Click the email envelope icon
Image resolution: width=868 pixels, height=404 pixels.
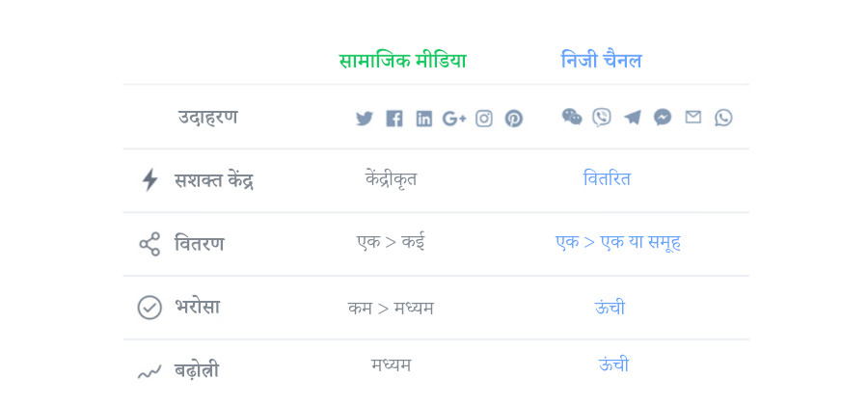tap(693, 117)
